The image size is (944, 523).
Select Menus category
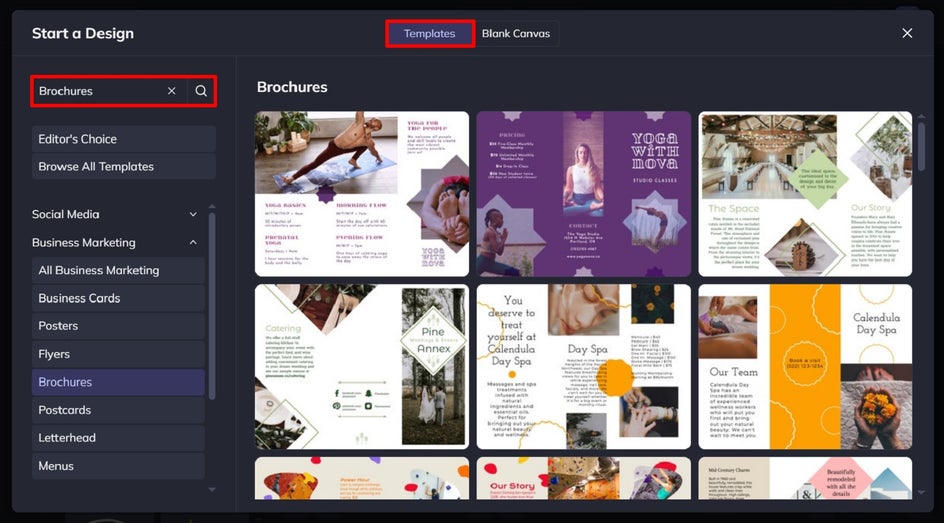click(x=118, y=466)
